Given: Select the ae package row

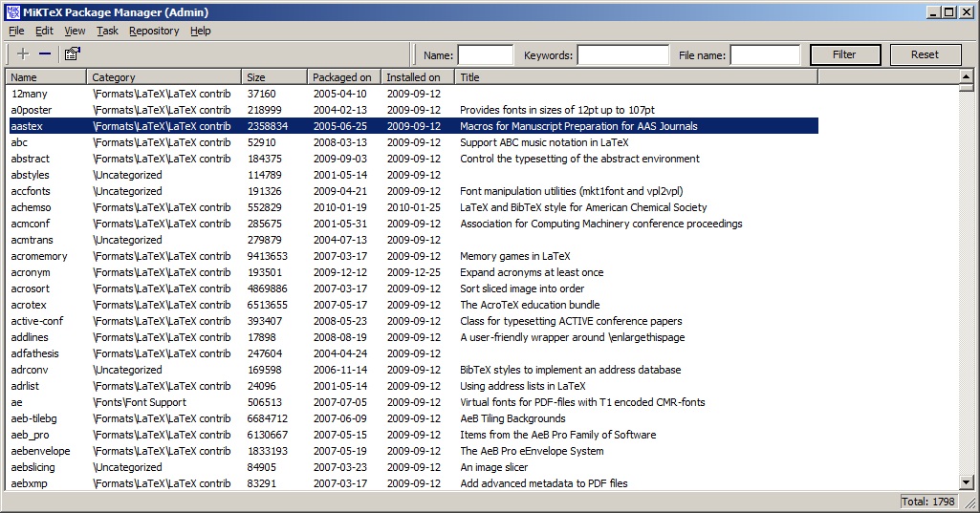Looking at the screenshot, I should coord(414,402).
